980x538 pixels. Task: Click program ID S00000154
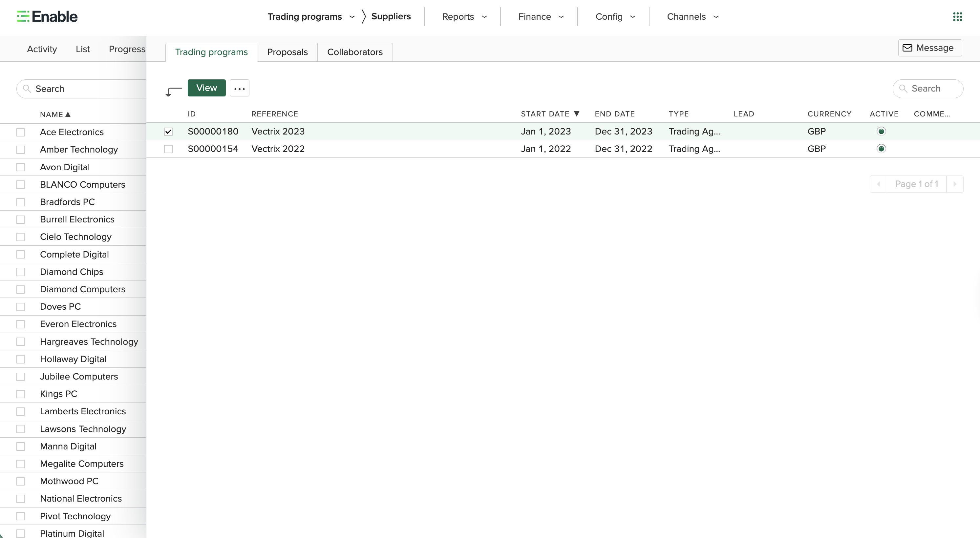(x=213, y=149)
